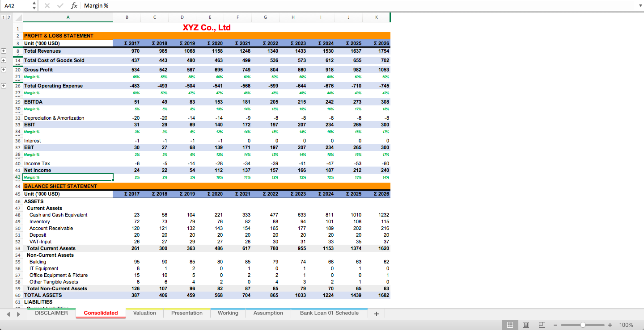Open the insert function fx button

coord(74,5)
